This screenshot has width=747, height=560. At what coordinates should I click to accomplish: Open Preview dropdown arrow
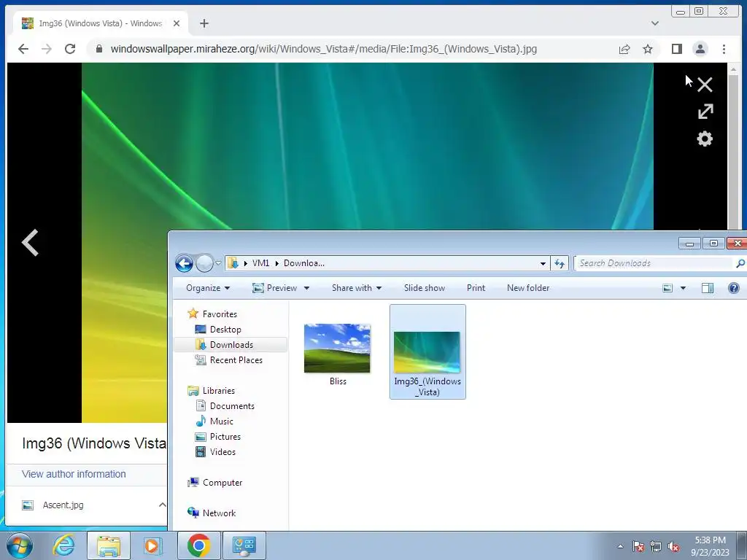306,288
